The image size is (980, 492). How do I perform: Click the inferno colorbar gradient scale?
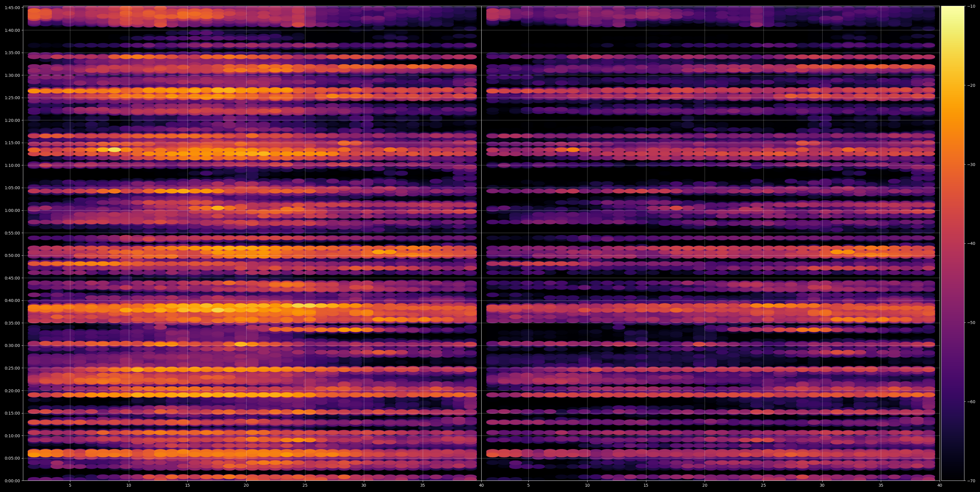tap(953, 243)
